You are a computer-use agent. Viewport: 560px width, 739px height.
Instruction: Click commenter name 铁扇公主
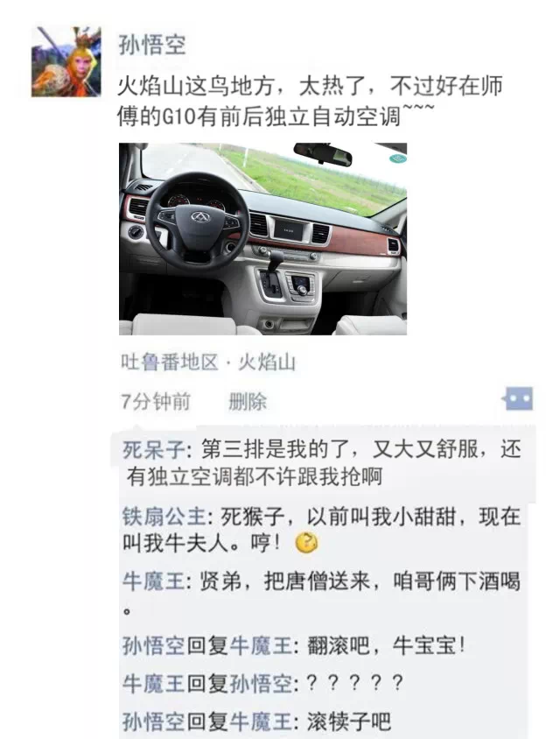coord(164,517)
